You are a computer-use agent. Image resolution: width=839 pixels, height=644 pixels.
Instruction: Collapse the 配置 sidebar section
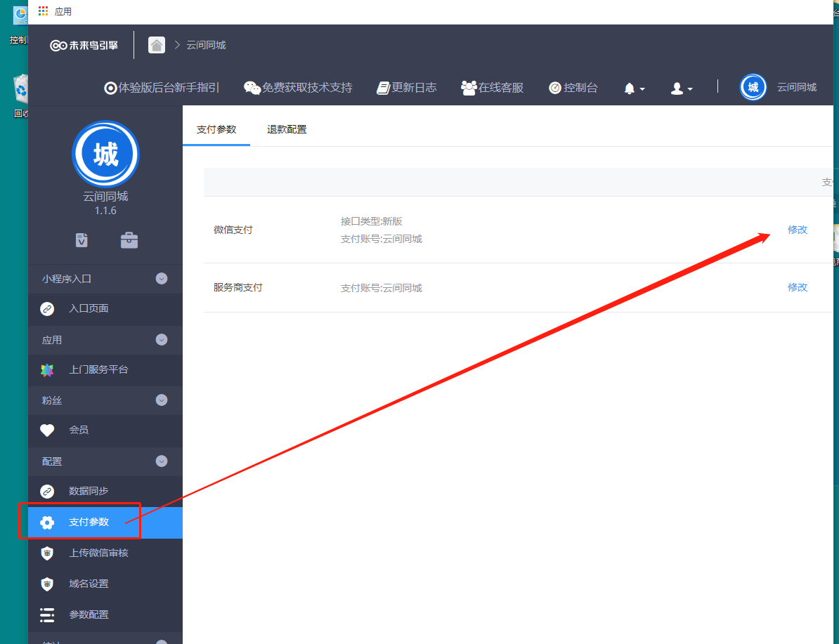coord(162,461)
